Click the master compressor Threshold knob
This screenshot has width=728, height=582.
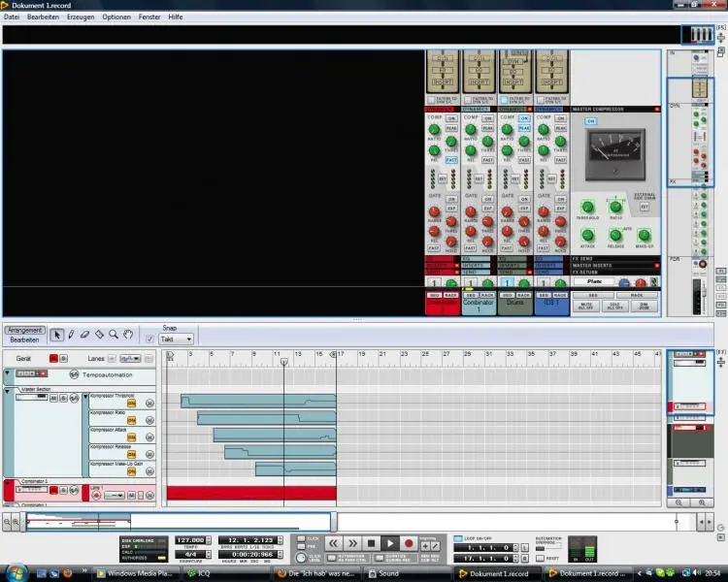tap(588, 208)
